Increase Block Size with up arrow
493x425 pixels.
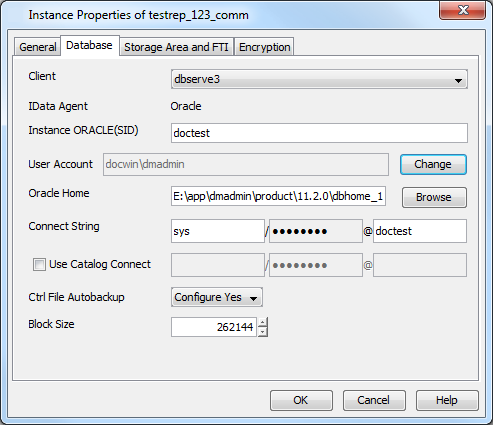point(263,322)
